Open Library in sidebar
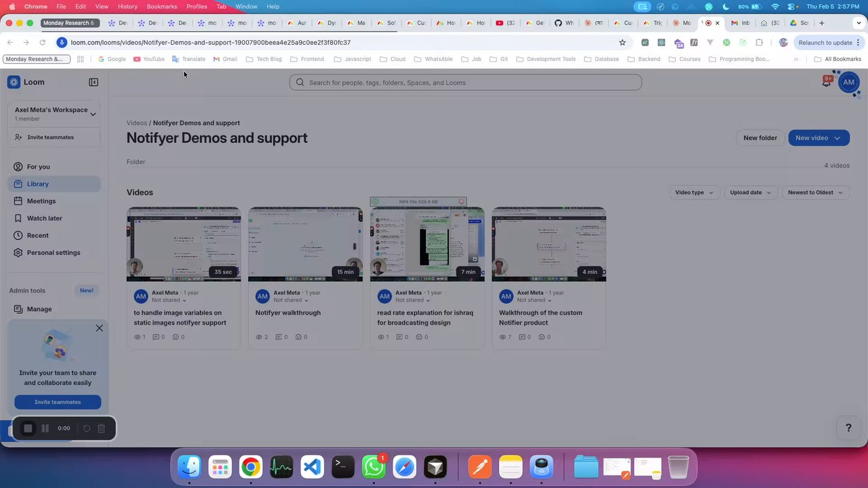Screen dimensions: 868x488 (x=55, y=184)
